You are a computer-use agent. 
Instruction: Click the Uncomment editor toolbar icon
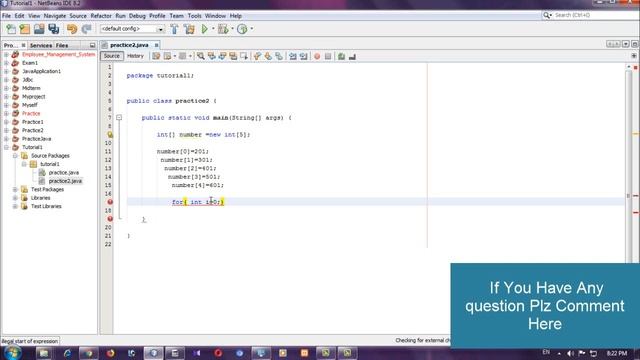pyautogui.click(x=352, y=56)
